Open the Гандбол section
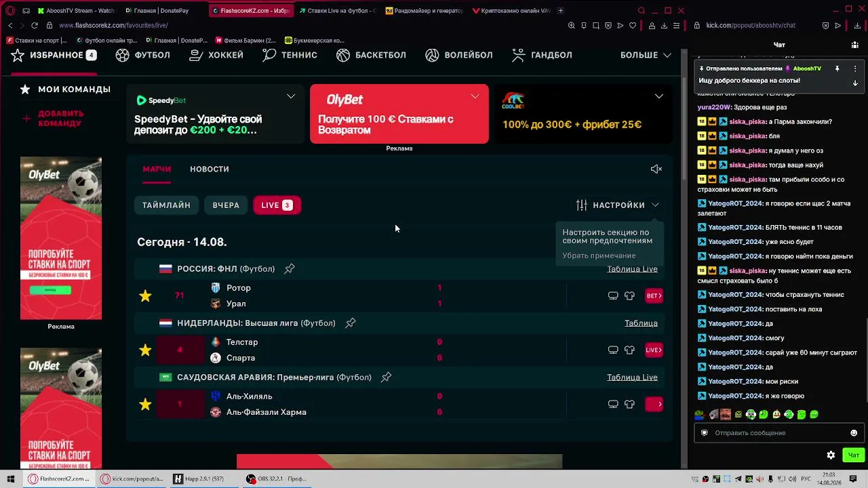868x488 pixels. point(542,55)
